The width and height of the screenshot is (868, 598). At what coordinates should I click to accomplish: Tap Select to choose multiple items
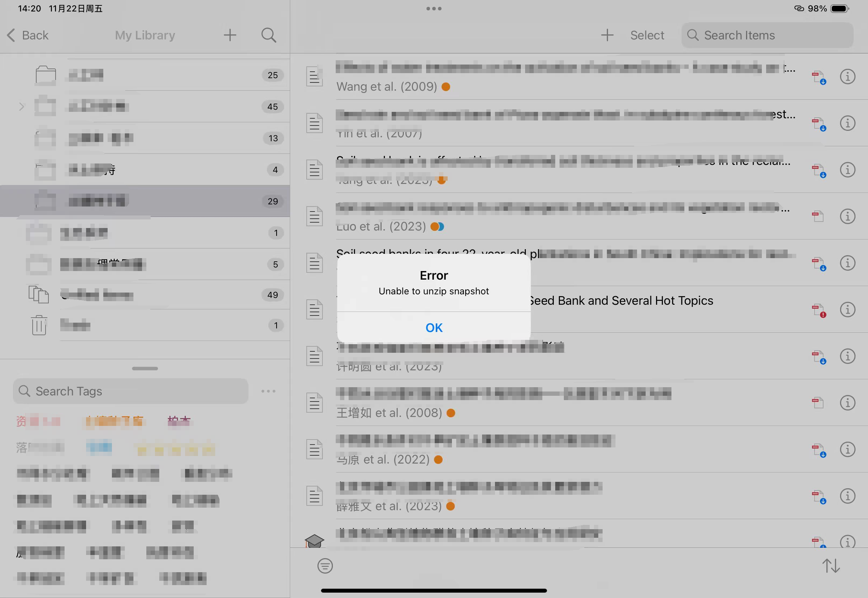[x=647, y=35]
